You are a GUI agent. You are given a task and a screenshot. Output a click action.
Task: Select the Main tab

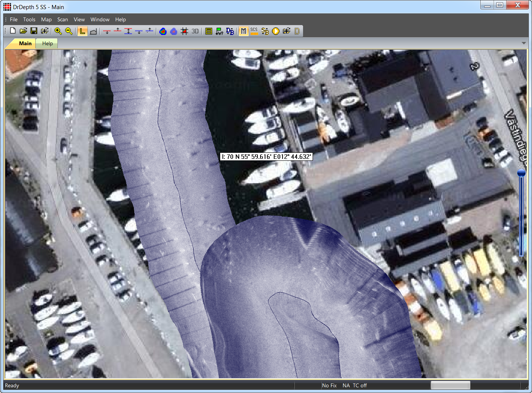click(25, 43)
